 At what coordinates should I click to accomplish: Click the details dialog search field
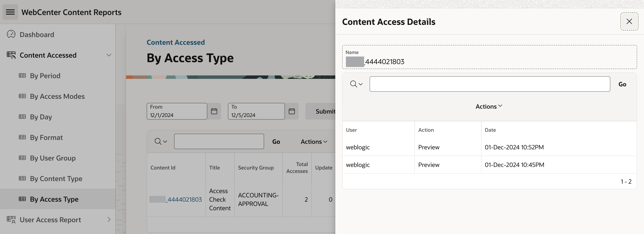pos(490,84)
